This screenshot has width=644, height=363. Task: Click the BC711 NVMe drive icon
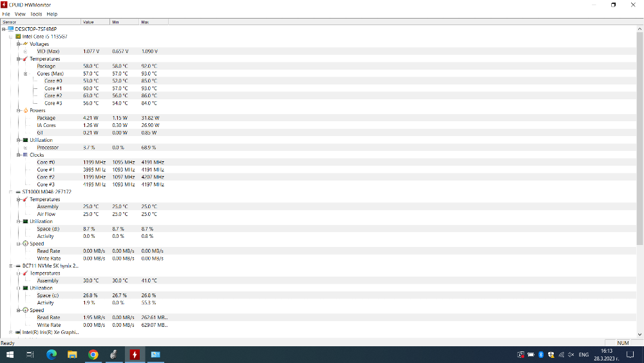18,266
